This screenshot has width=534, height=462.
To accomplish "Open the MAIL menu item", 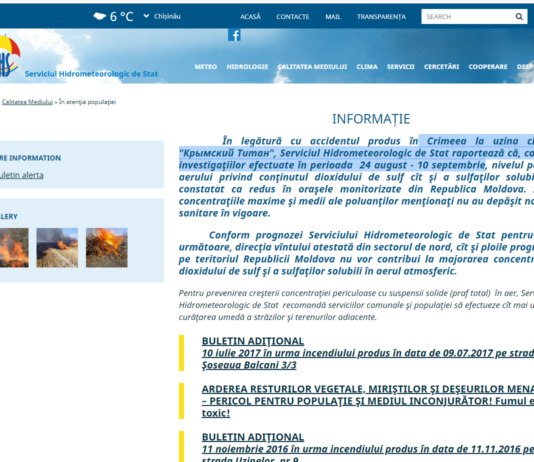I will click(x=333, y=17).
